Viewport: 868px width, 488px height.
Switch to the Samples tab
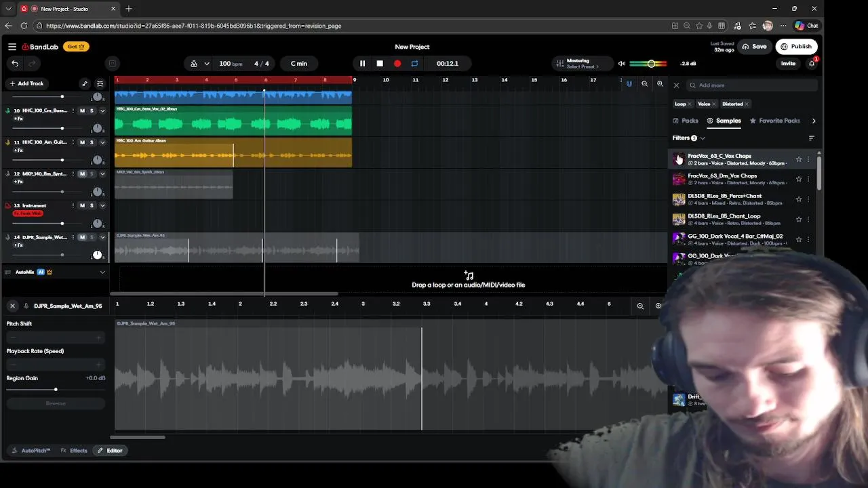tap(724, 121)
